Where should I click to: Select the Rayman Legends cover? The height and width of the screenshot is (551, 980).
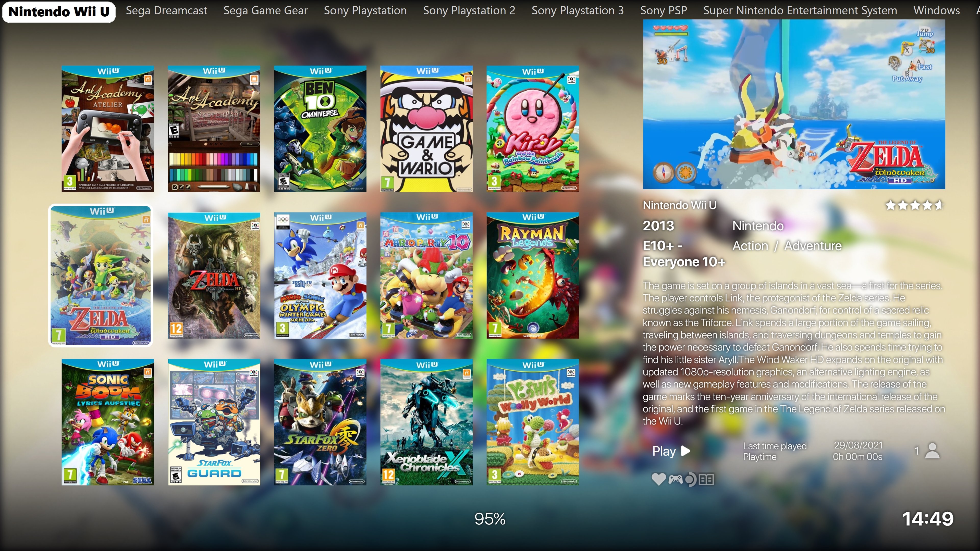click(x=533, y=275)
